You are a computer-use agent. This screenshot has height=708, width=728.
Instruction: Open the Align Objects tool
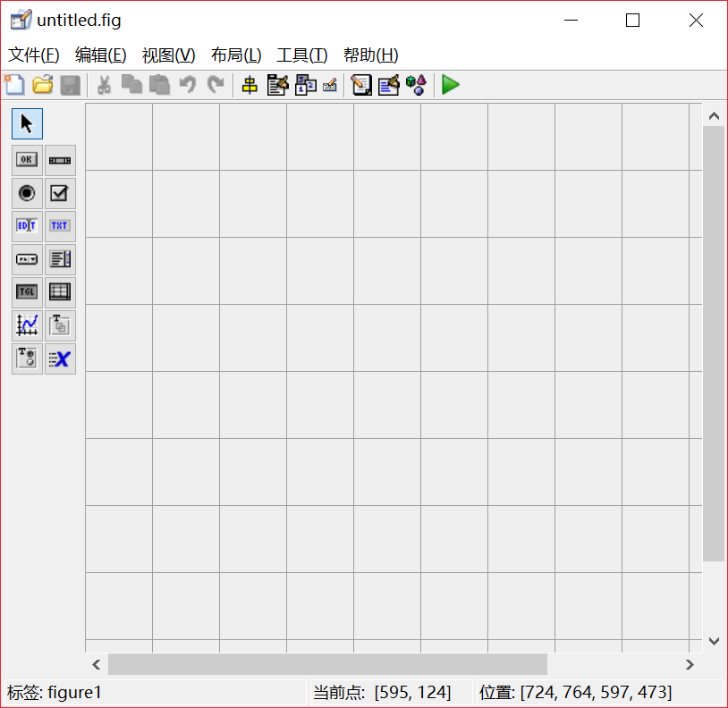pos(250,85)
